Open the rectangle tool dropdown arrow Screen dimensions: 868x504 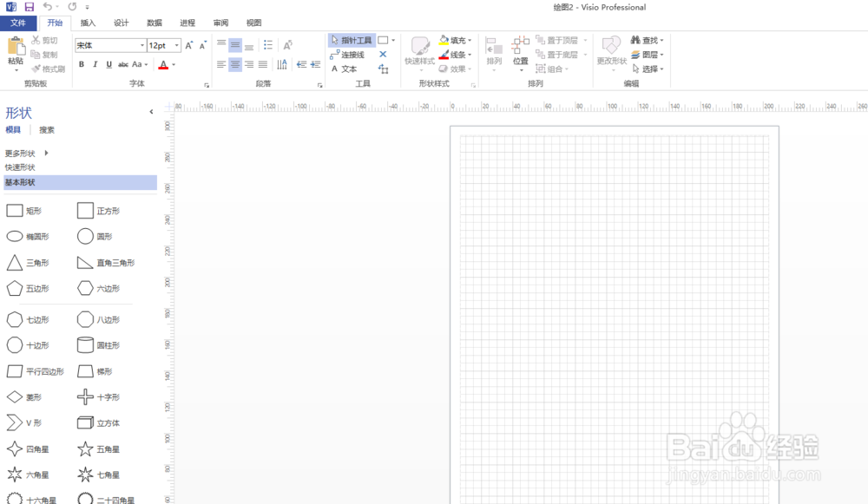pyautogui.click(x=393, y=41)
